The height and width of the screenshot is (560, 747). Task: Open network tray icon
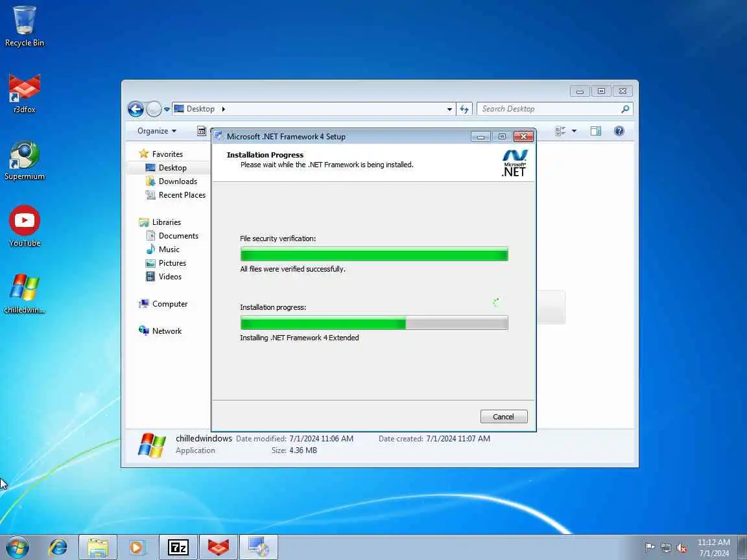tap(666, 548)
